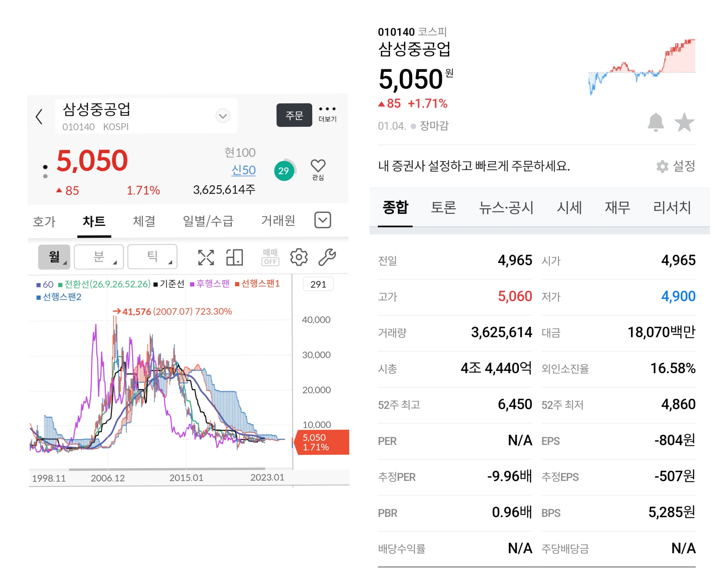Expand the extra tabs chevron box

point(322,220)
